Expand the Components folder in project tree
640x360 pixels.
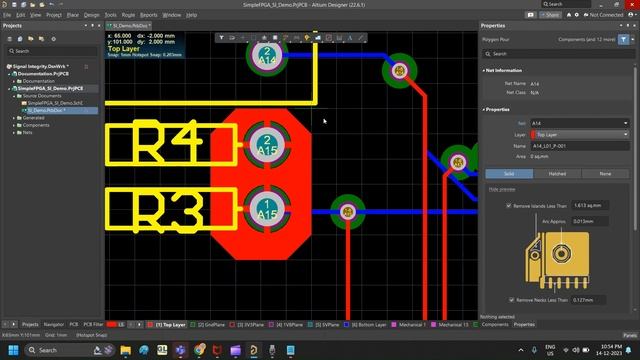pos(14,125)
